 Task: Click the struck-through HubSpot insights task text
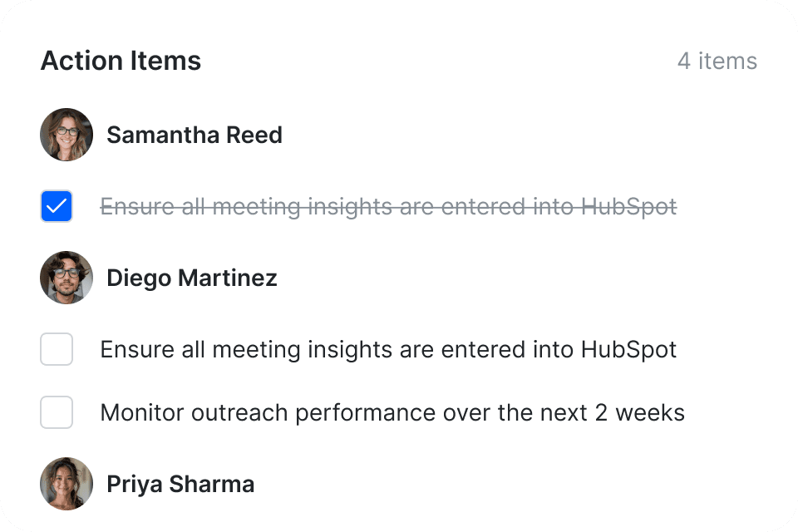point(388,207)
